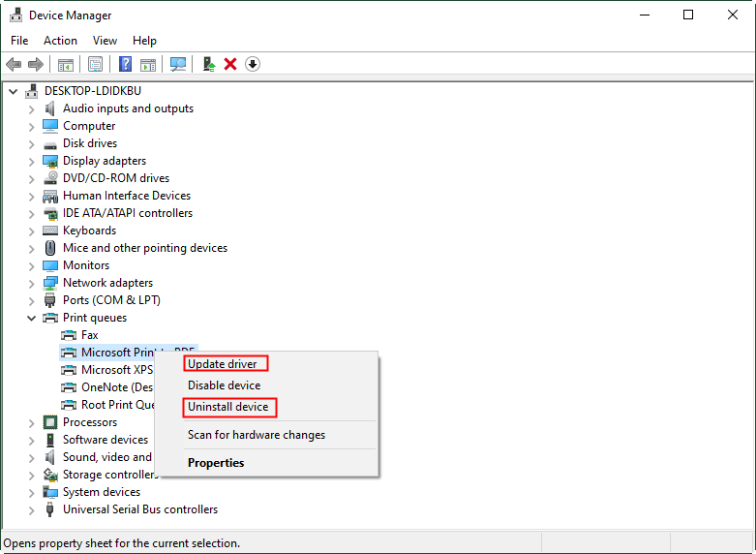Click the IDE ATA/ATAPI controllers label
Viewport: 756px width, 554px height.
pos(128,213)
